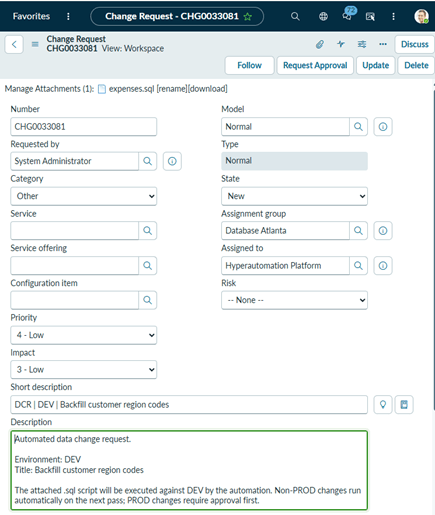Image resolution: width=435 pixels, height=515 pixels.
Task: Focus the Number field CHG0033081
Action: pos(84,127)
